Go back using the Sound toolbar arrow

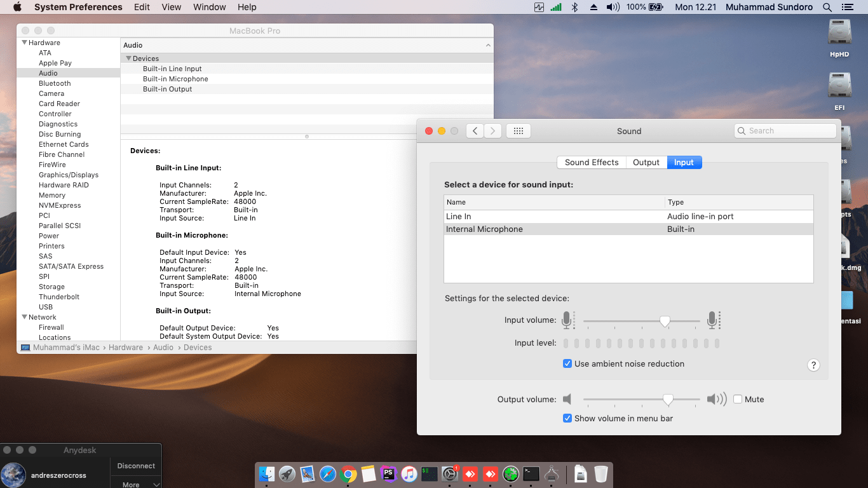point(475,131)
